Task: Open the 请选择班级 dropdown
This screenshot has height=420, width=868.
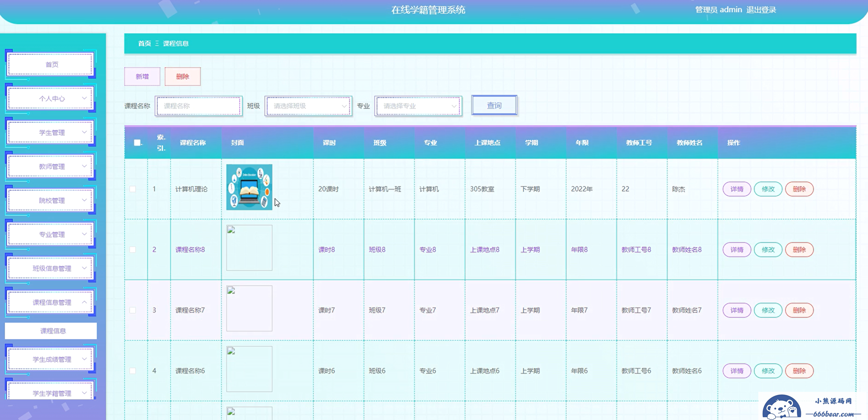Action: [x=308, y=106]
